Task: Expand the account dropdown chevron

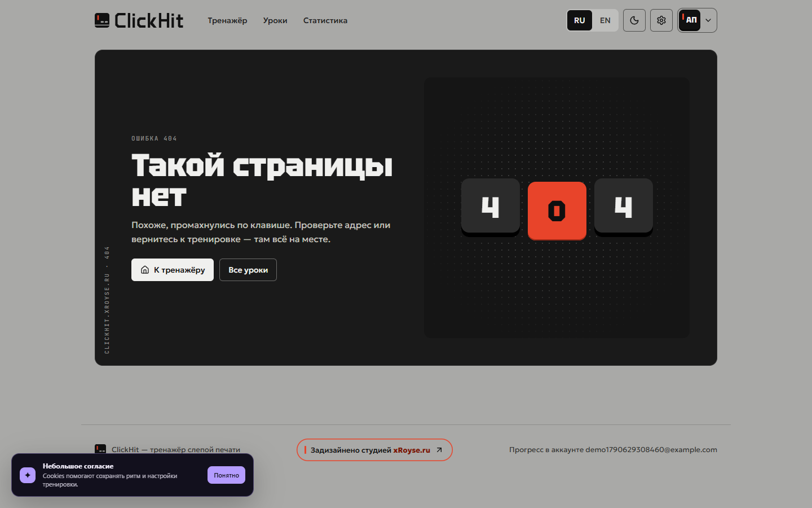Action: point(708,20)
